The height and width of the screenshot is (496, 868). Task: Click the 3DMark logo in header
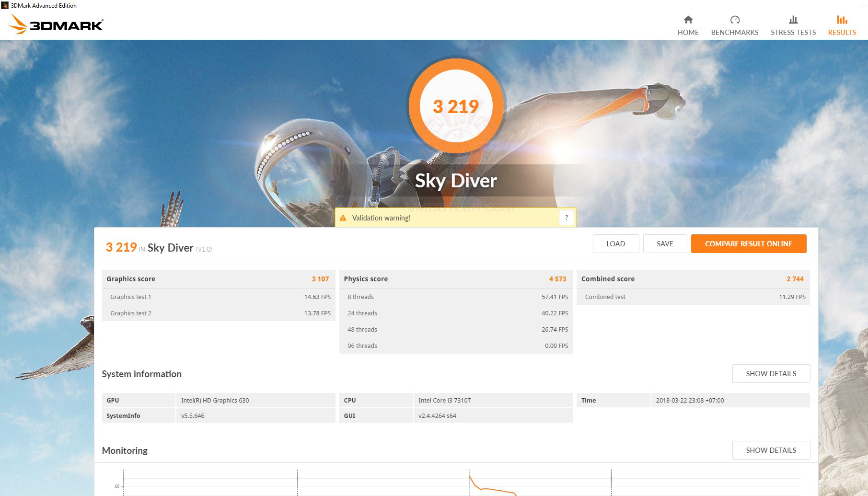56,24
